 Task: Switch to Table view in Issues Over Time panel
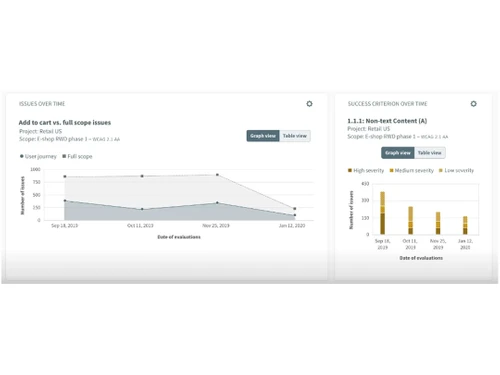click(295, 136)
